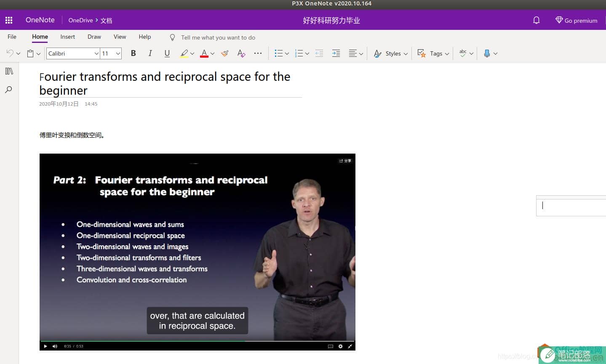The height and width of the screenshot is (364, 606).
Task: Click the video fullscreen icon
Action: click(350, 346)
